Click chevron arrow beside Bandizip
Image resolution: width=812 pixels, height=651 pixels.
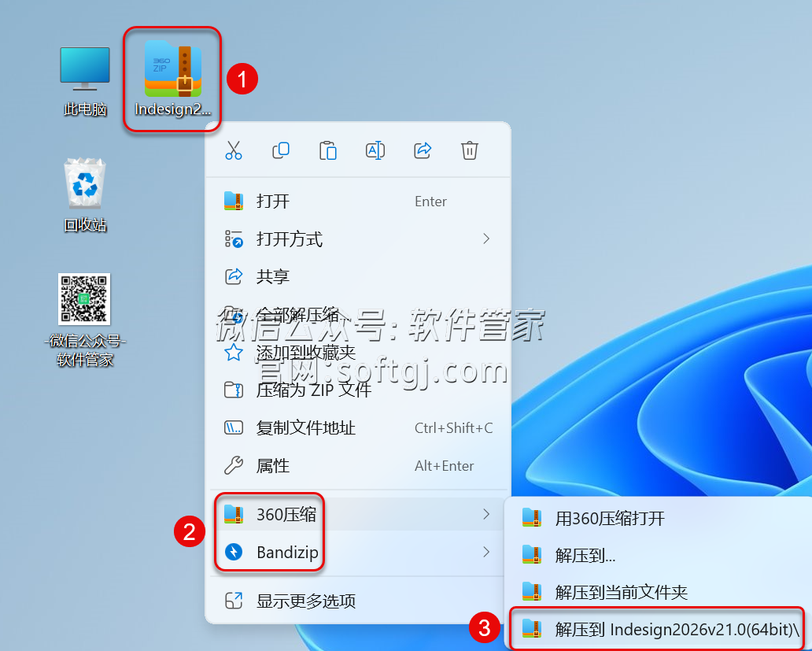click(485, 552)
